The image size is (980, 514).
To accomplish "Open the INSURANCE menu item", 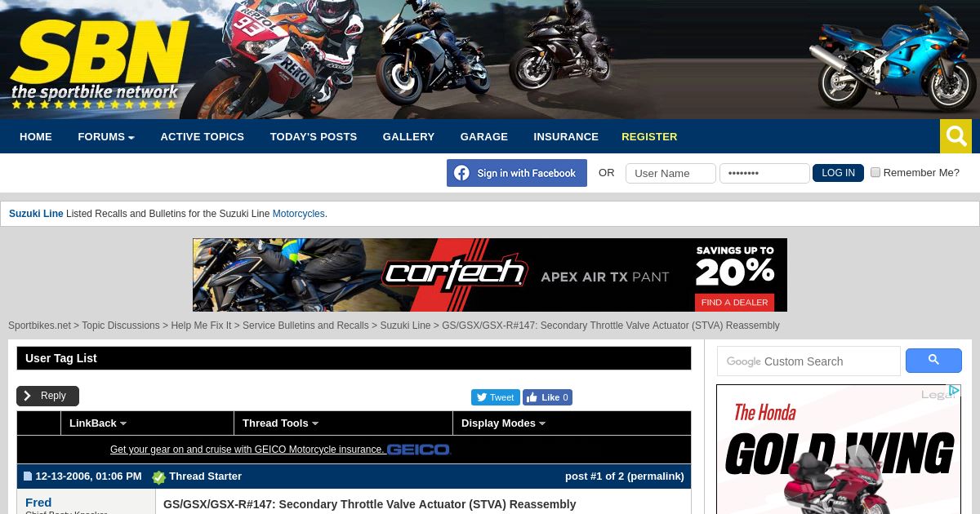I will 566,136.
